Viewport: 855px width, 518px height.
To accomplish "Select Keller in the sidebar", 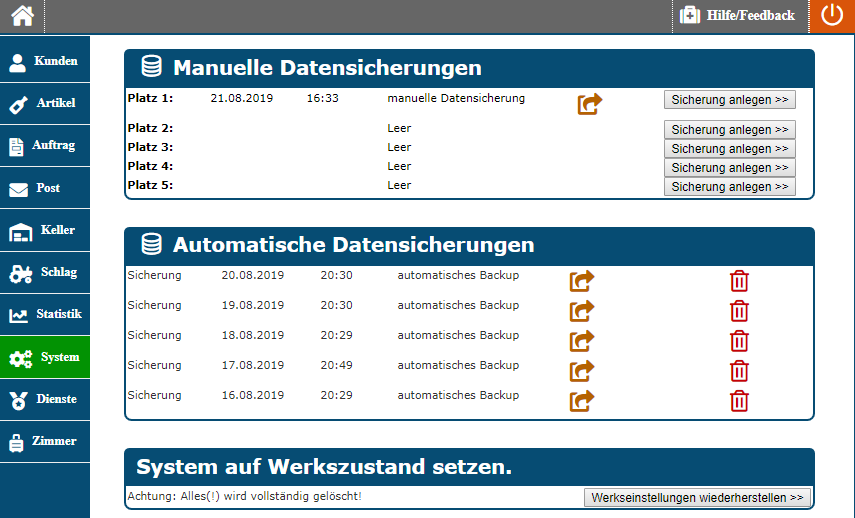I will coord(45,231).
